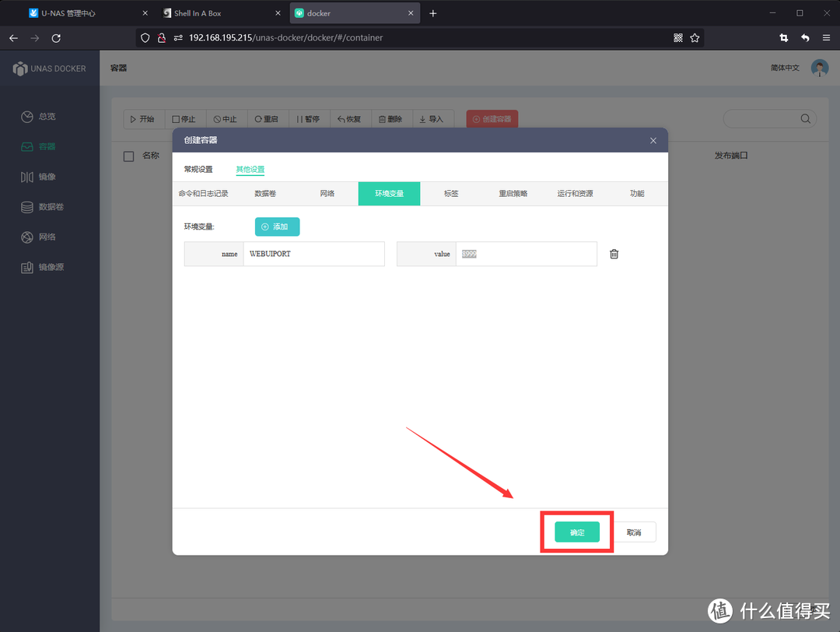Screen dimensions: 840x632
Task: Click the 恢复 resume toolbar button
Action: point(350,119)
